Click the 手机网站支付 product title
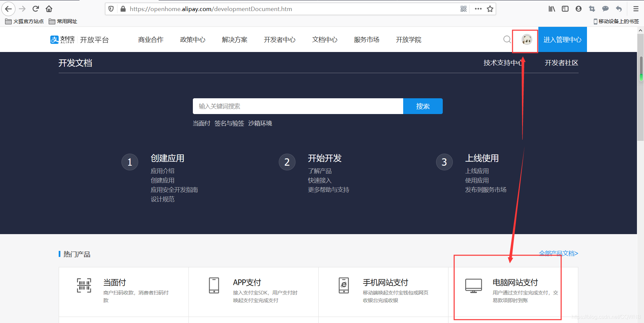 [385, 282]
